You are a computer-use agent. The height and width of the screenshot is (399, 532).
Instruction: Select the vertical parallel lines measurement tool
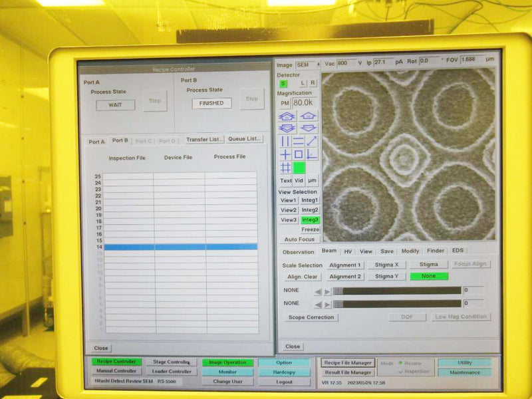(x=285, y=141)
